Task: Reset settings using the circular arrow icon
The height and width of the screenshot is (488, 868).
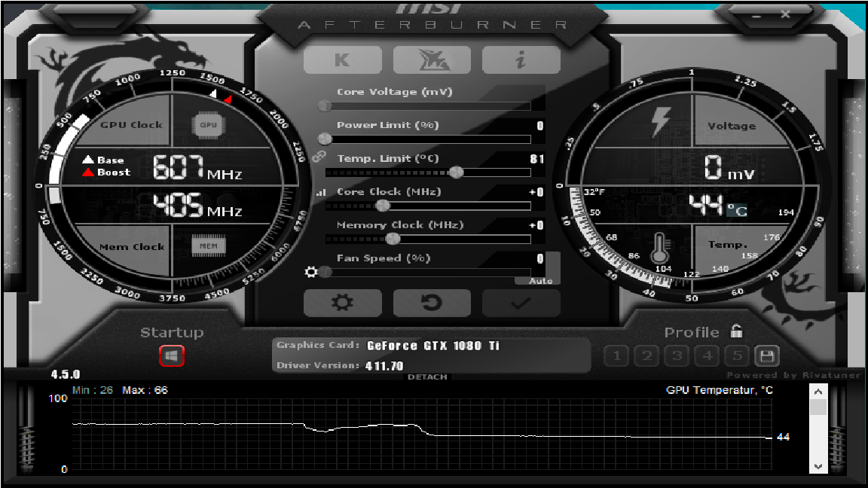Action: coord(432,302)
